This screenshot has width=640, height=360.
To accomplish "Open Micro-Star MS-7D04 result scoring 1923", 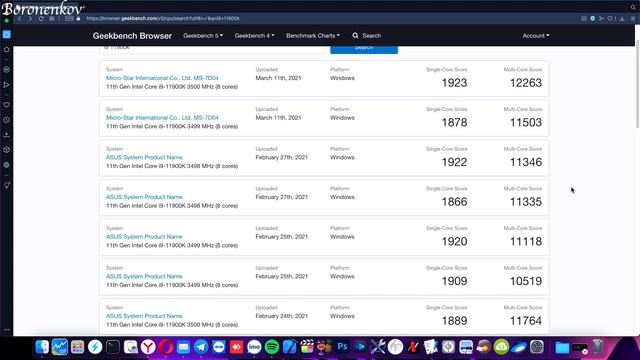I will point(162,78).
